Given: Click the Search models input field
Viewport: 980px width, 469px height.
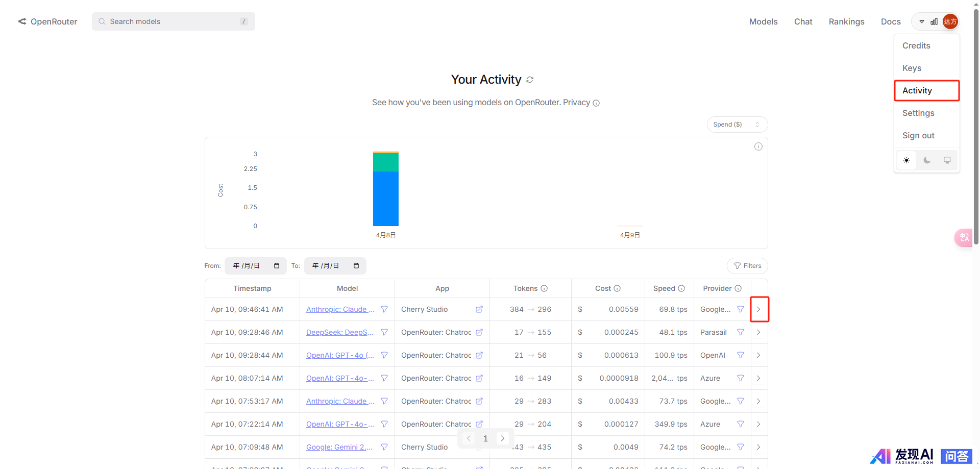Looking at the screenshot, I should point(174,21).
